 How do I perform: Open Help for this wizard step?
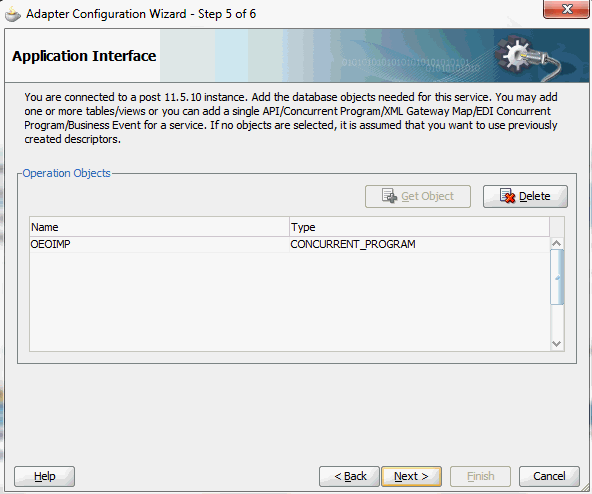coord(44,476)
